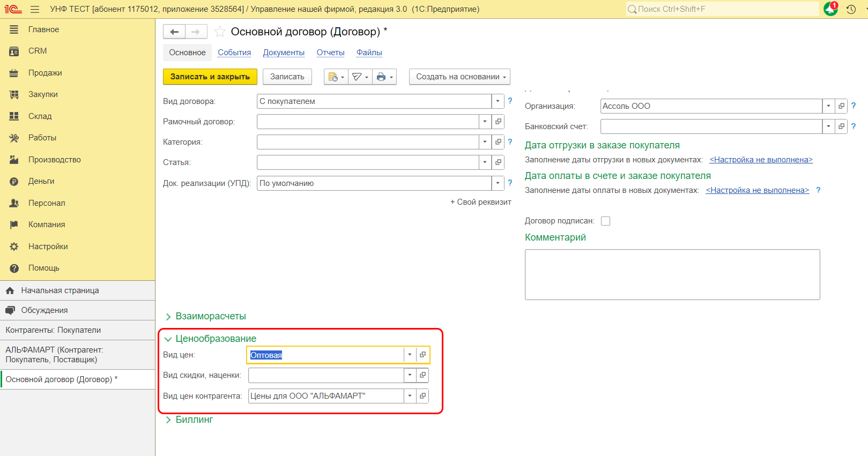Open Создать на основании dropdown
The width and height of the screenshot is (868, 456).
459,77
